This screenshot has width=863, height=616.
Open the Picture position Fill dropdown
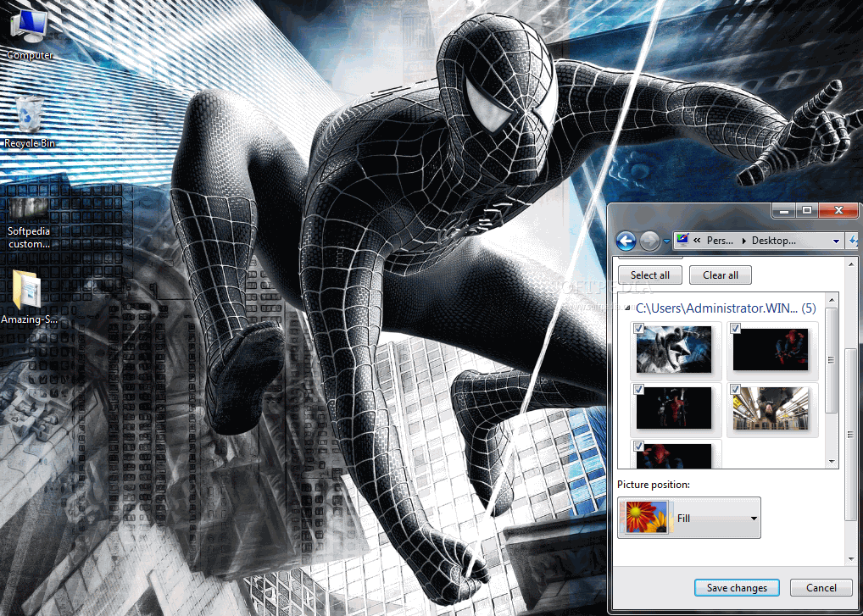coord(689,518)
